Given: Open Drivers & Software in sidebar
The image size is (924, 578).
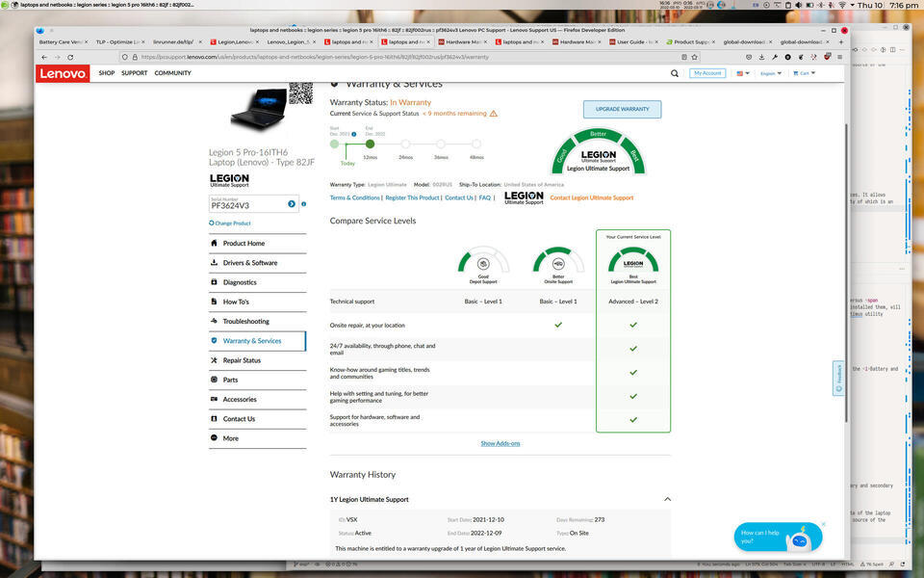Looking at the screenshot, I should pos(258,263).
